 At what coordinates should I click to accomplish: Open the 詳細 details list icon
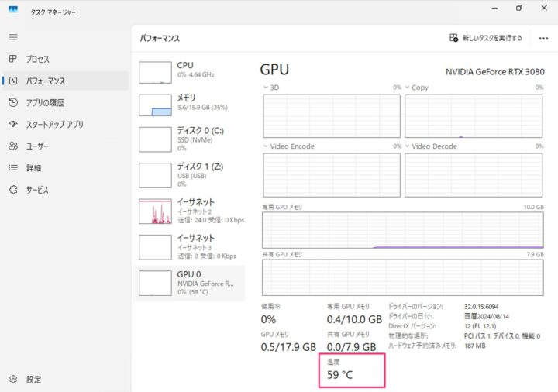pyautogui.click(x=13, y=167)
